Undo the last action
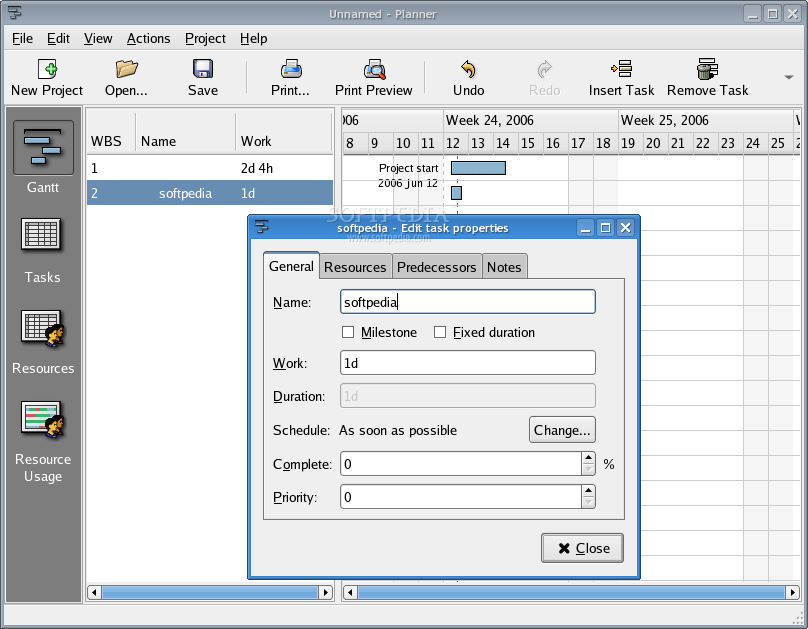Screen dimensions: 808x629 pos(467,77)
